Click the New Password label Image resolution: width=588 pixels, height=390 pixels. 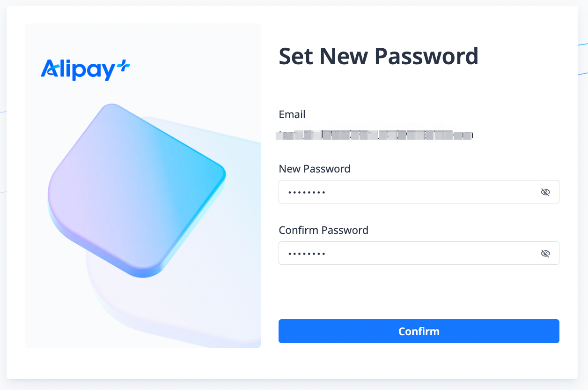pyautogui.click(x=314, y=169)
